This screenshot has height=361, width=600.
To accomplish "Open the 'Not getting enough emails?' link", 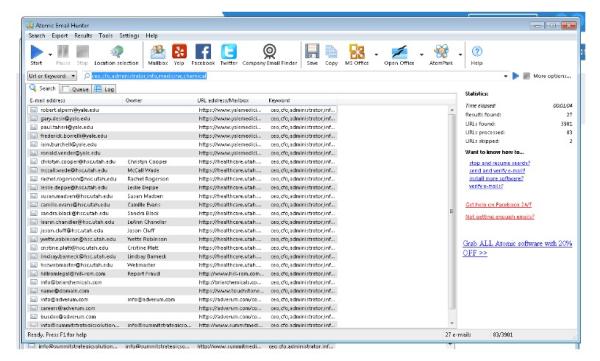I will click(500, 217).
